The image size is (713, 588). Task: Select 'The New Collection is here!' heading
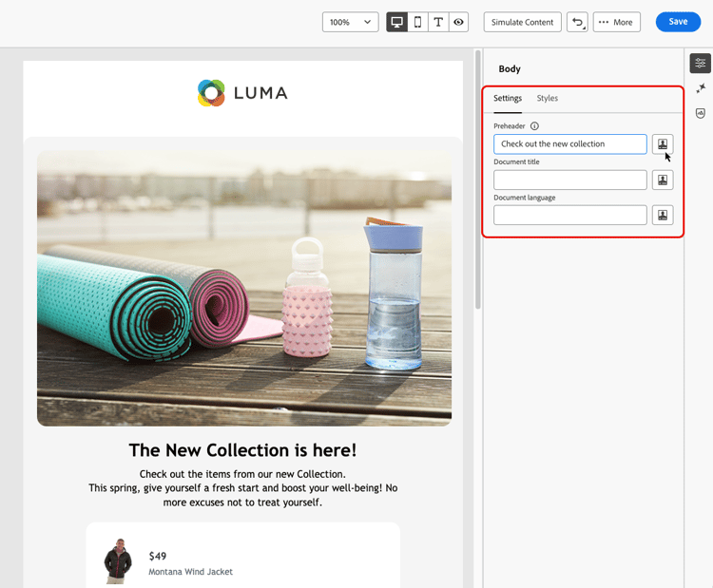coord(242,450)
